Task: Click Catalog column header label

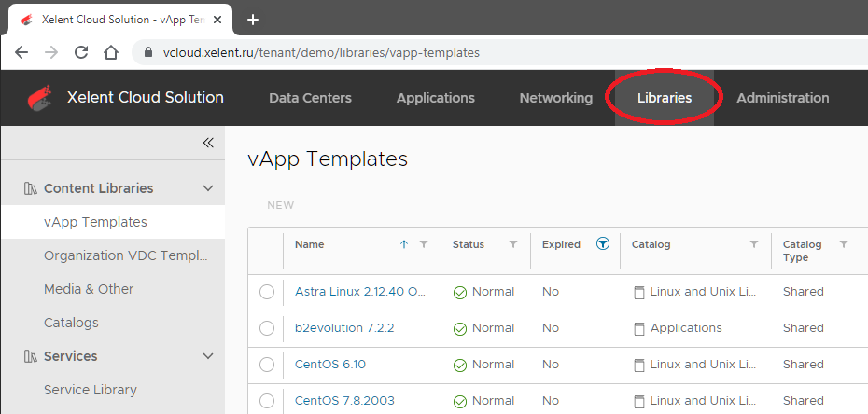Action: click(651, 244)
